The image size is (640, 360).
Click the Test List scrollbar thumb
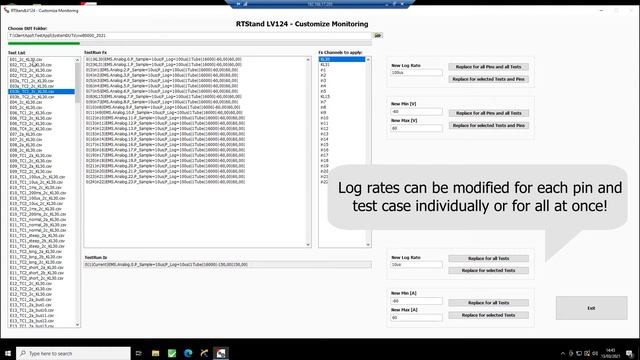[x=78, y=83]
